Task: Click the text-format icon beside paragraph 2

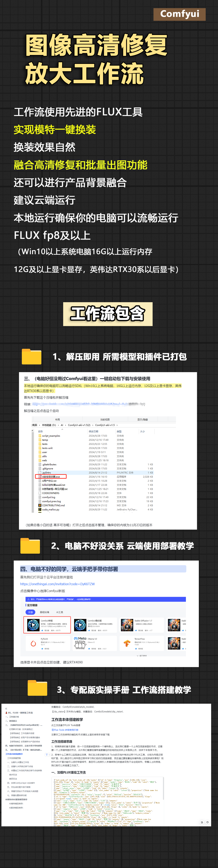Action: click(47, 754)
